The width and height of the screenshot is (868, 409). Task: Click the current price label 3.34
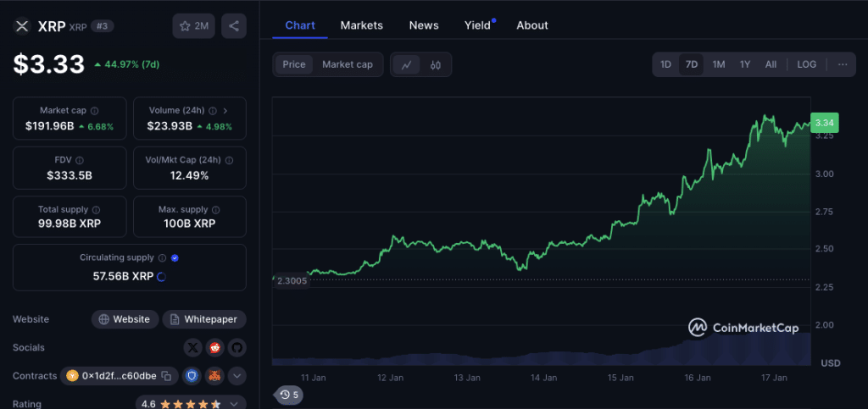(824, 123)
